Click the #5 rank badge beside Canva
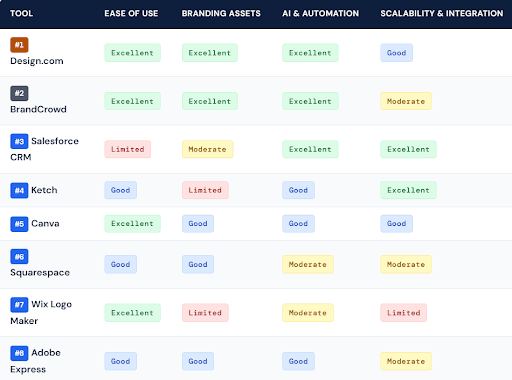 pos(19,224)
